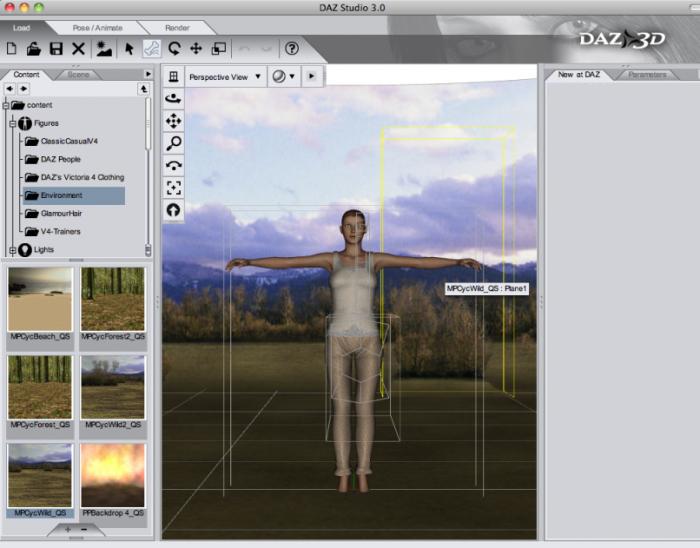Screen dimensions: 700x548
Task: Click the import backdrop landscape icon
Action: coord(104,48)
